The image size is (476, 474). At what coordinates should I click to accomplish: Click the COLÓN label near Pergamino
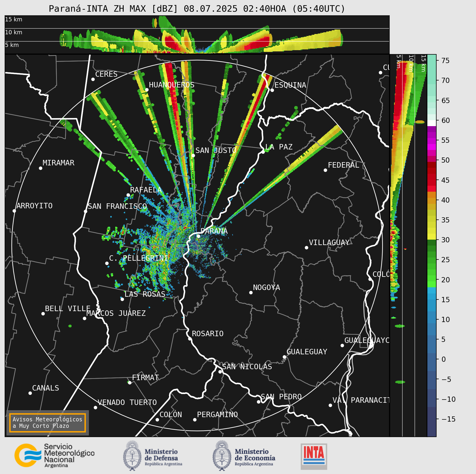click(171, 415)
